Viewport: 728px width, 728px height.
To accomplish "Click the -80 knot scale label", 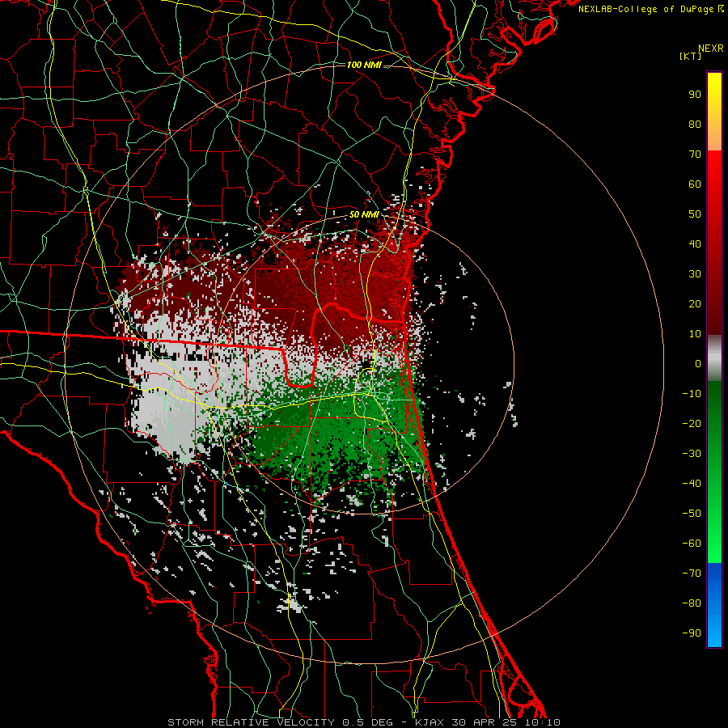I will pyautogui.click(x=692, y=603).
